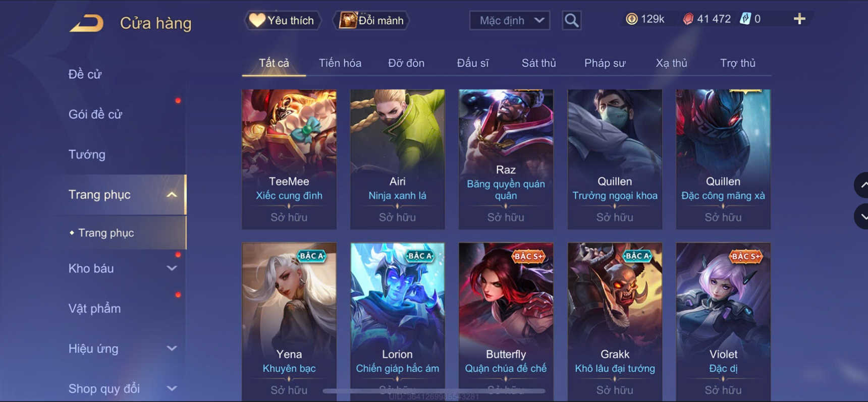
Task: Click the Đổi mảnh button
Action: pos(371,20)
